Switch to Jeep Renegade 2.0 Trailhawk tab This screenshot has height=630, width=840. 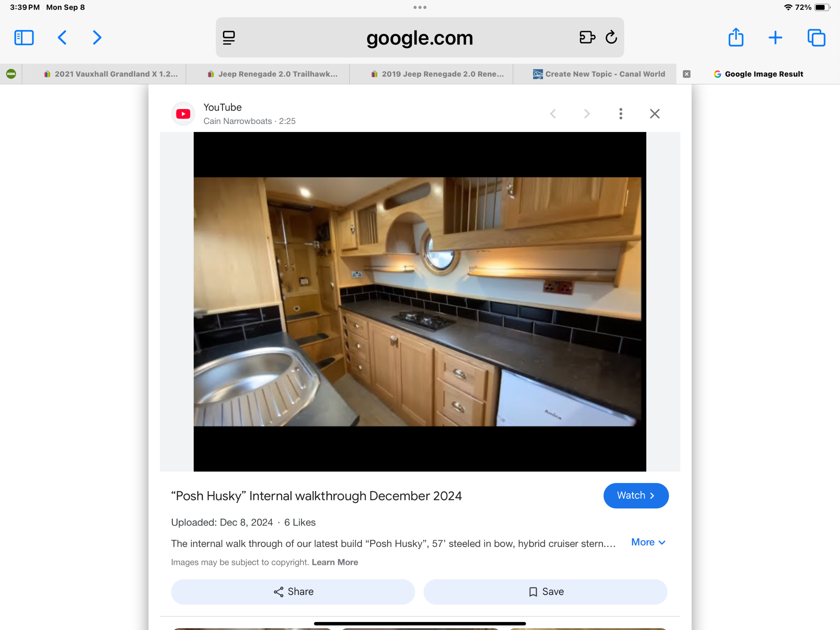click(x=273, y=74)
